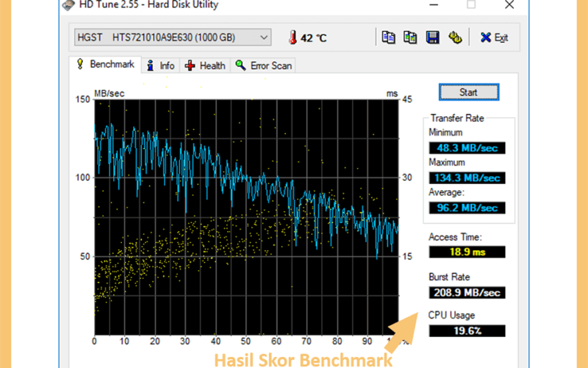The width and height of the screenshot is (588, 368).
Task: Click the Exit button
Action: click(494, 38)
